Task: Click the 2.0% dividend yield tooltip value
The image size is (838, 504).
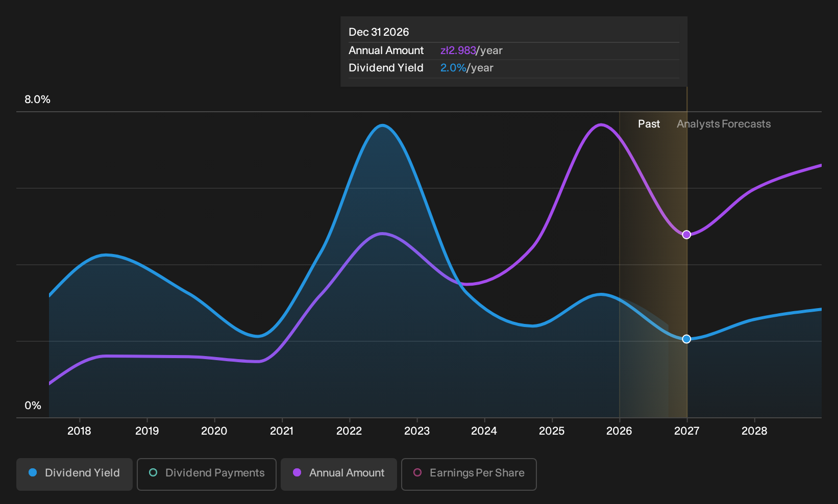Action: tap(453, 68)
